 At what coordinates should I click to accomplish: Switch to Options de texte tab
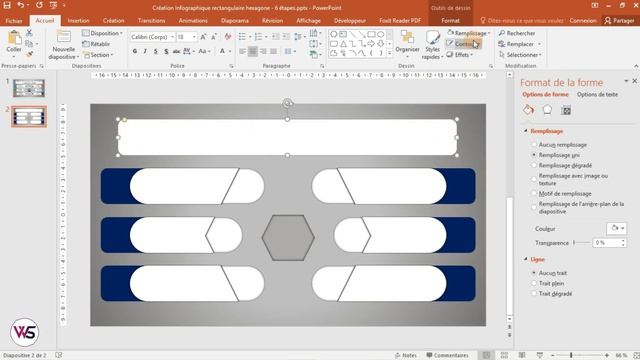click(597, 94)
